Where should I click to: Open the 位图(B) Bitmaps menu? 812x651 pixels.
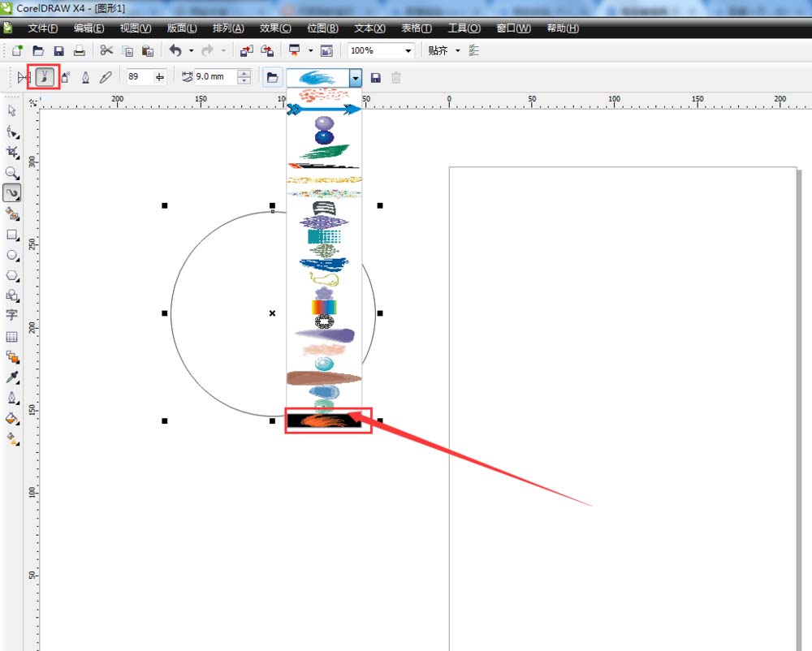tap(322, 28)
